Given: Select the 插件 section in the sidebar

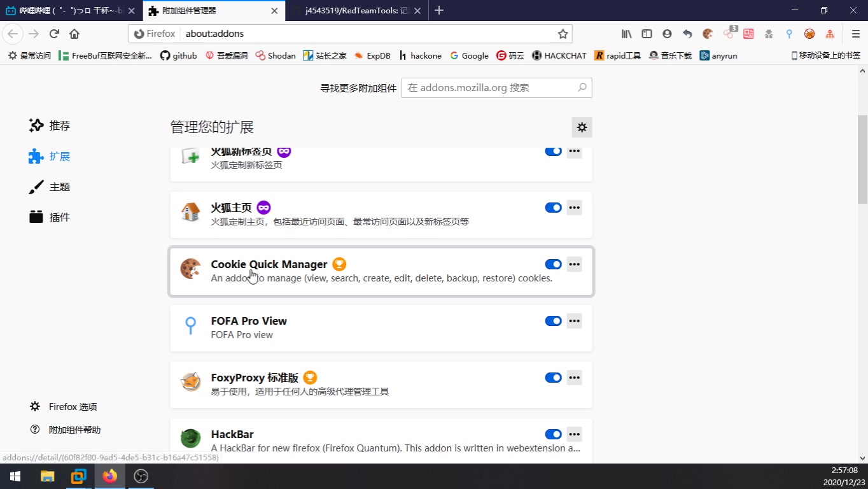Looking at the screenshot, I should point(60,216).
